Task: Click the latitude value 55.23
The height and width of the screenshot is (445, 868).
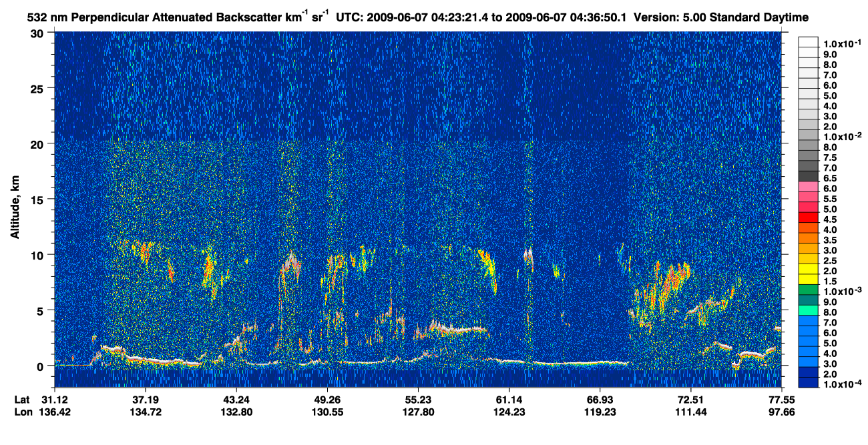Action: tap(418, 400)
